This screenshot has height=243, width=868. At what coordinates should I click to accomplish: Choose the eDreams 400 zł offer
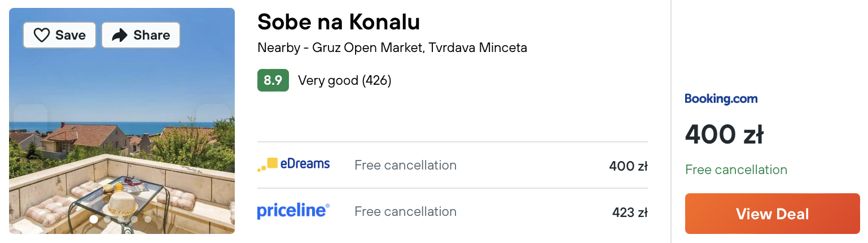[x=452, y=165]
